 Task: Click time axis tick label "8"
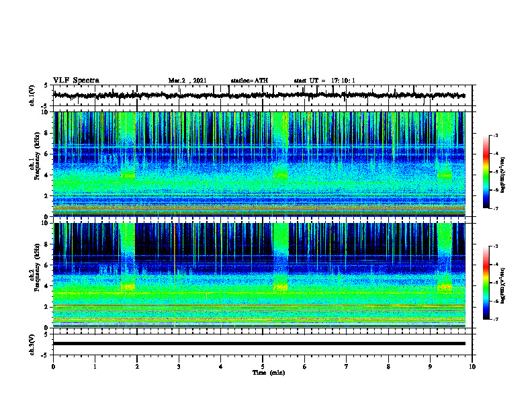coord(388,367)
